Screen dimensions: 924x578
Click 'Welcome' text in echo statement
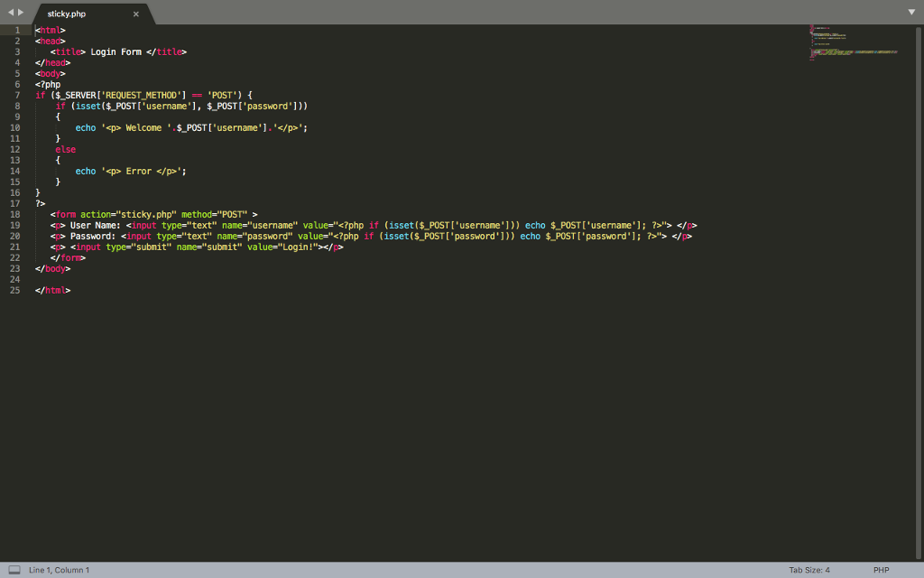click(x=143, y=127)
